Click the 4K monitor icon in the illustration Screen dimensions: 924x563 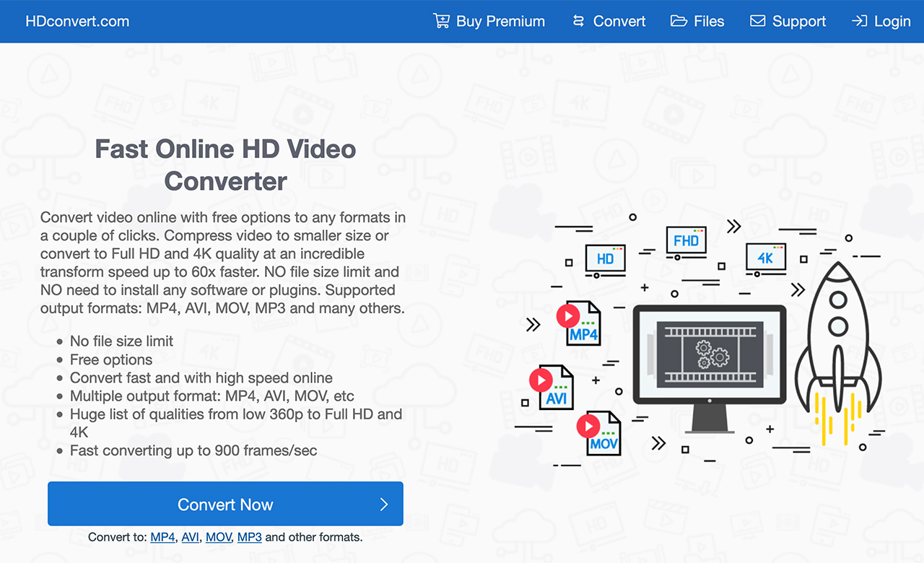pos(765,257)
